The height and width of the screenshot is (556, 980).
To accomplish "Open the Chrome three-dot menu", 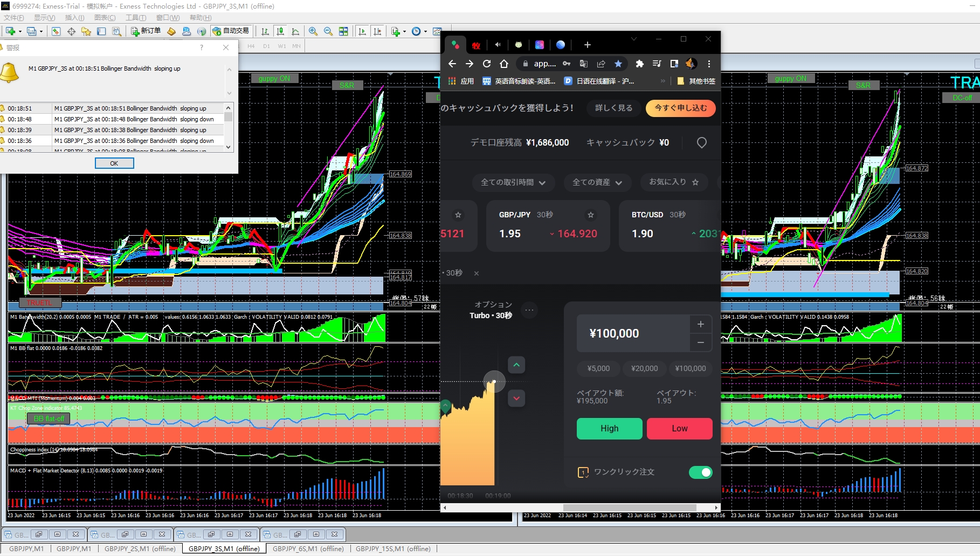I will click(x=709, y=64).
